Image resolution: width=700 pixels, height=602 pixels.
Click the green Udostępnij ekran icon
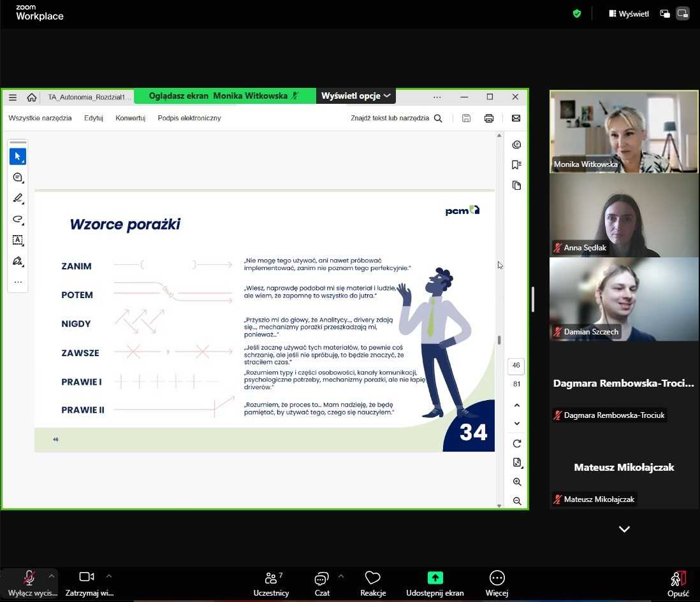pyautogui.click(x=435, y=578)
